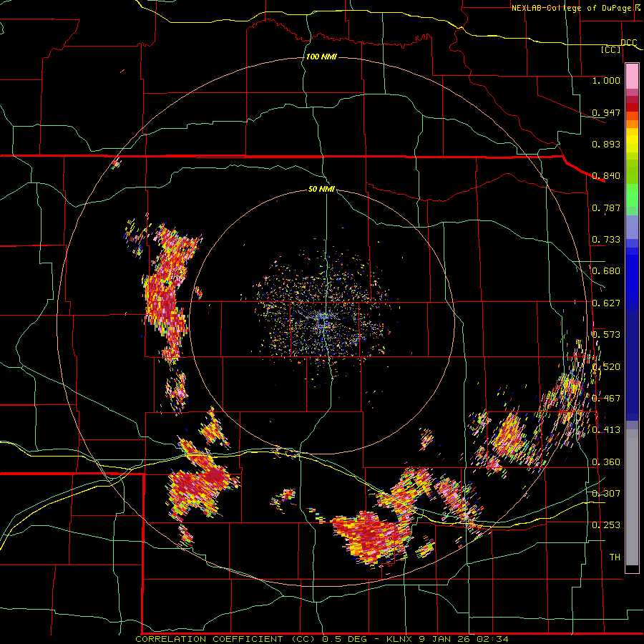Select the 0.467 scale value

pyautogui.click(x=606, y=399)
